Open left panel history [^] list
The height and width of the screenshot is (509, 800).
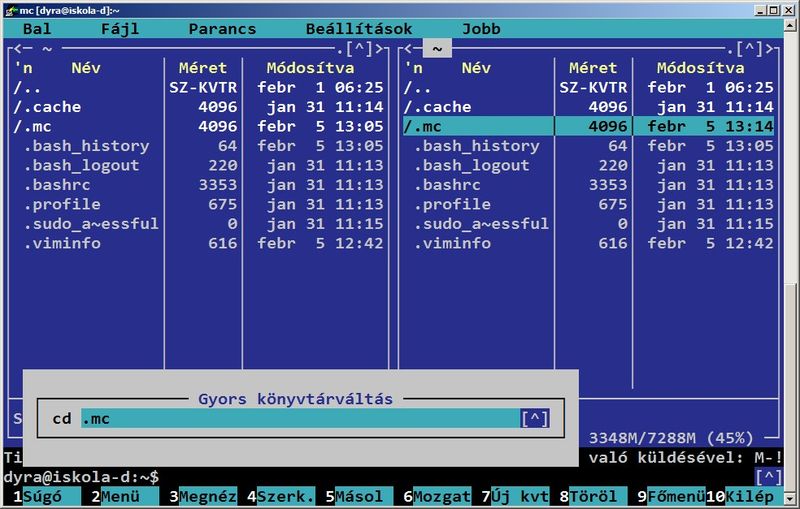click(360, 49)
